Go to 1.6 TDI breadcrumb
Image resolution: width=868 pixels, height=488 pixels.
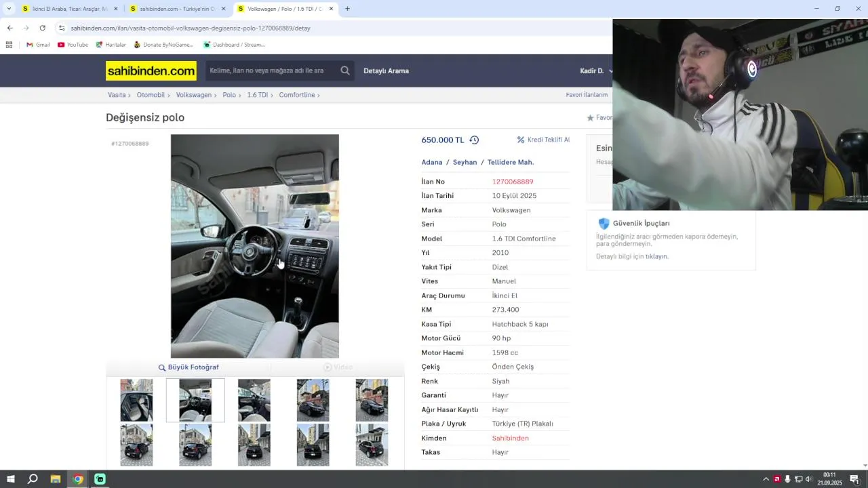click(x=258, y=95)
